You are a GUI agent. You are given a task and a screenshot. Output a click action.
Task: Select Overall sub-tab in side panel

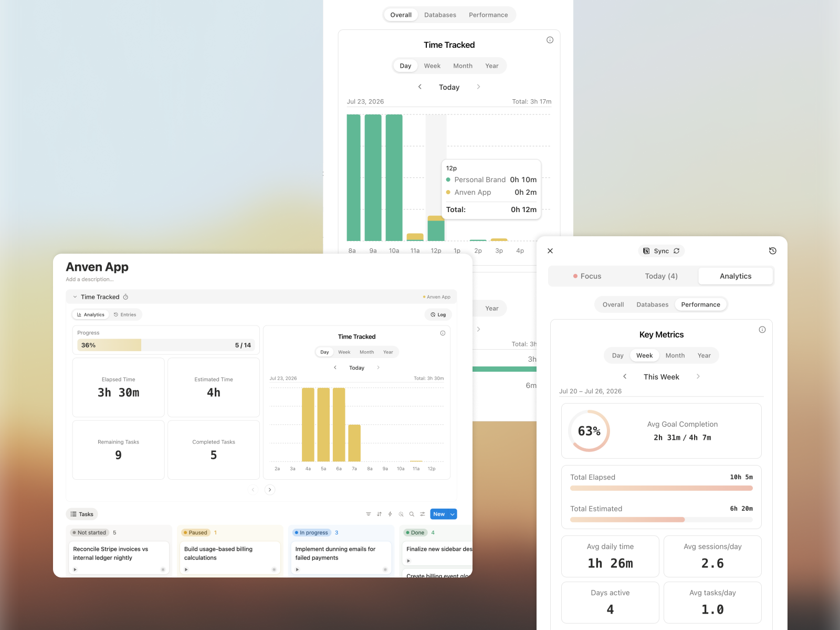click(x=613, y=304)
